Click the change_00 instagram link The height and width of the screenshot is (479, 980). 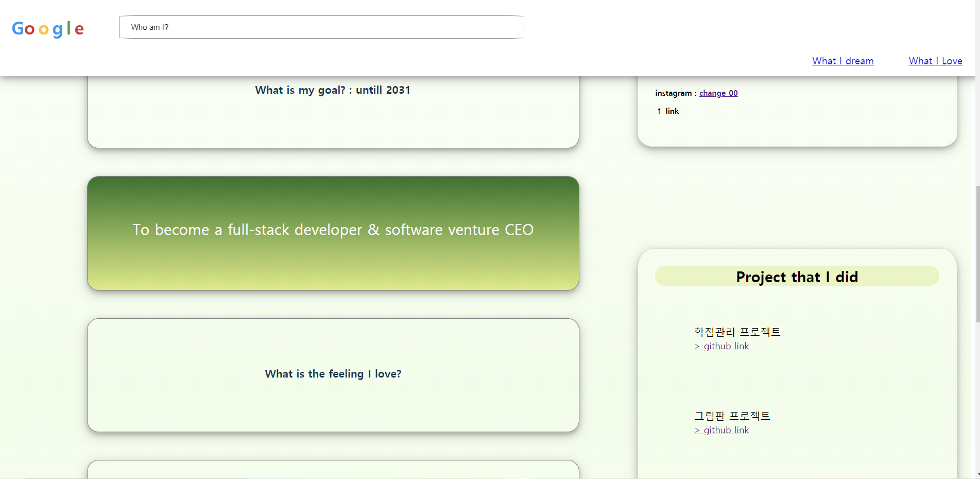tap(718, 93)
